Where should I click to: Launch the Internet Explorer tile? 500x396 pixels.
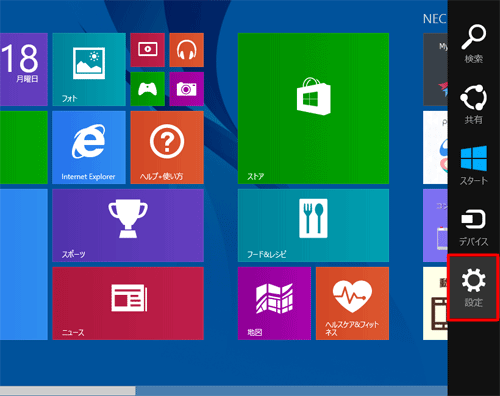coord(89,147)
